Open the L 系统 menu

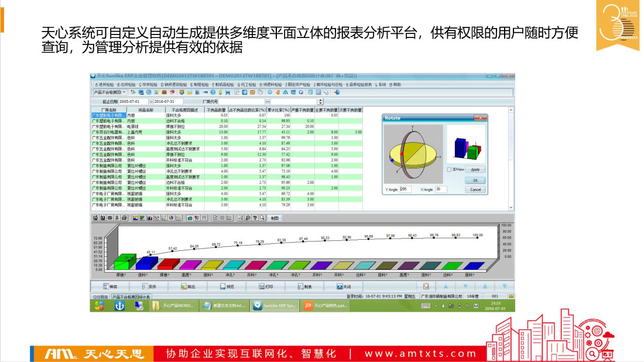tap(381, 85)
